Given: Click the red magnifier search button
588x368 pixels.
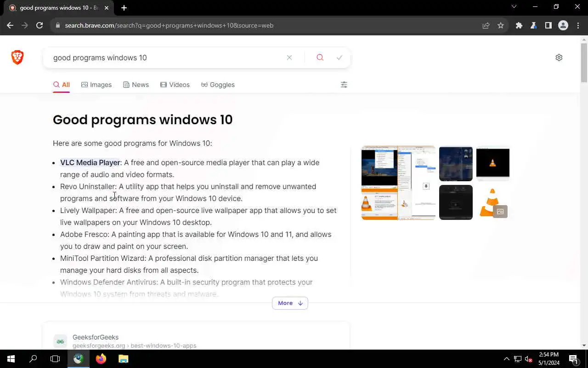Looking at the screenshot, I should click(320, 57).
